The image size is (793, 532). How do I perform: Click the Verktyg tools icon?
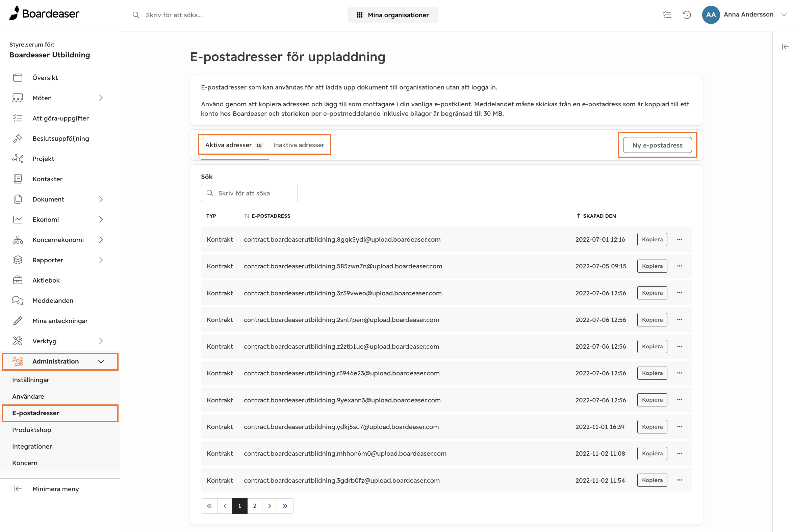[18, 341]
